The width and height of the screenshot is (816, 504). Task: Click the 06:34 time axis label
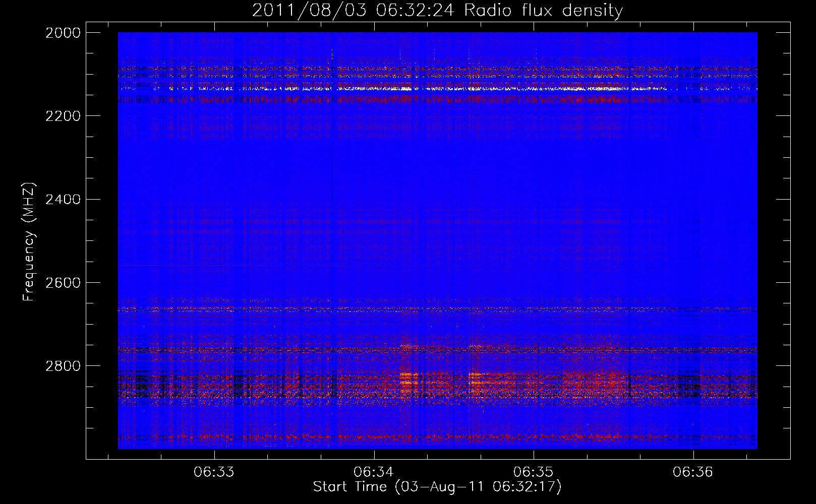click(x=374, y=472)
